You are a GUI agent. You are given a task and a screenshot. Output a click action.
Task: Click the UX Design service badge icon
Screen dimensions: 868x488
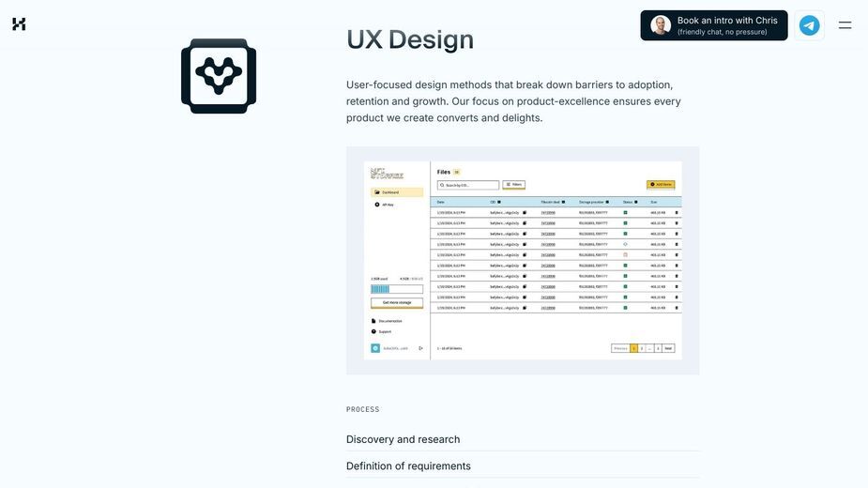[219, 76]
